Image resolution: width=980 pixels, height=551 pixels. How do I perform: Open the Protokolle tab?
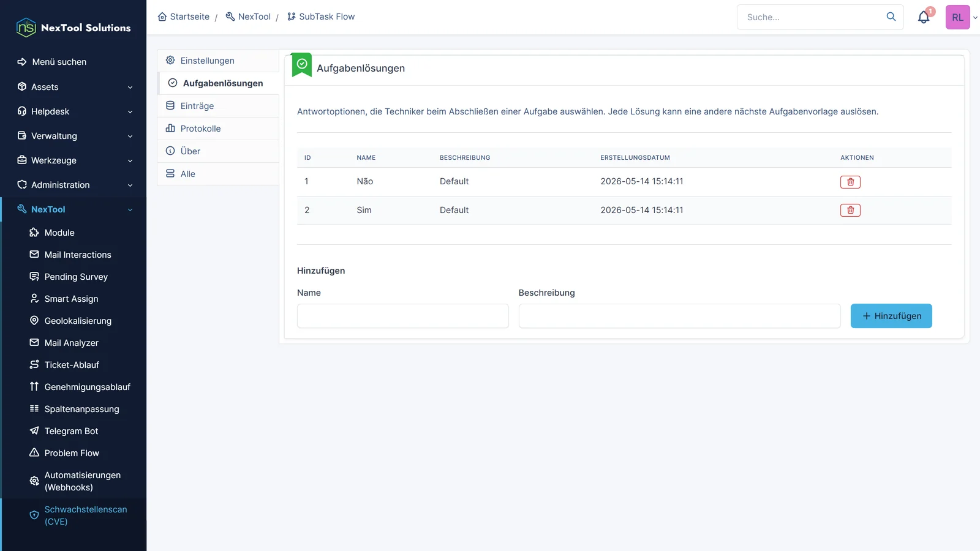coord(218,129)
